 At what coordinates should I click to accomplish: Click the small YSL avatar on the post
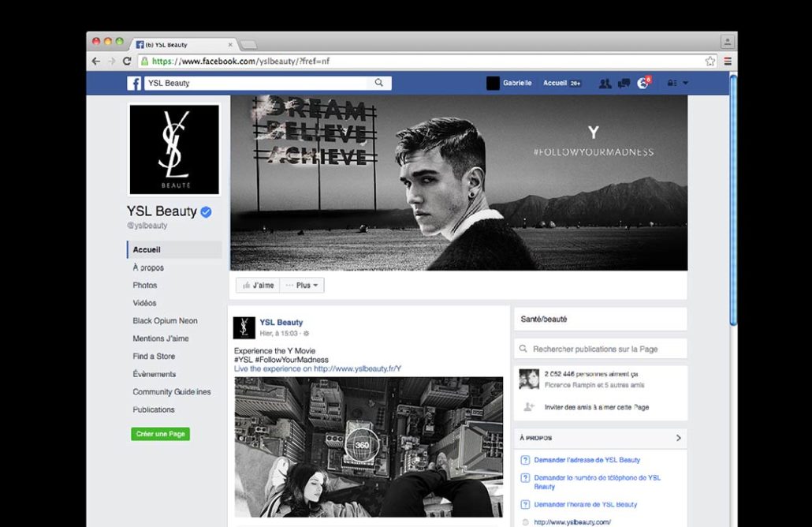point(244,327)
